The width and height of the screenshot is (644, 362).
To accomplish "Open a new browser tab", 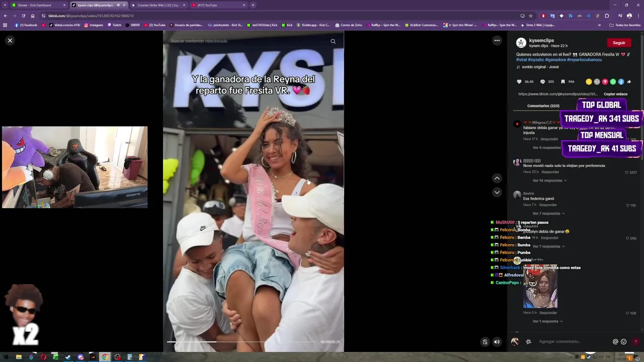I will pyautogui.click(x=253, y=5).
